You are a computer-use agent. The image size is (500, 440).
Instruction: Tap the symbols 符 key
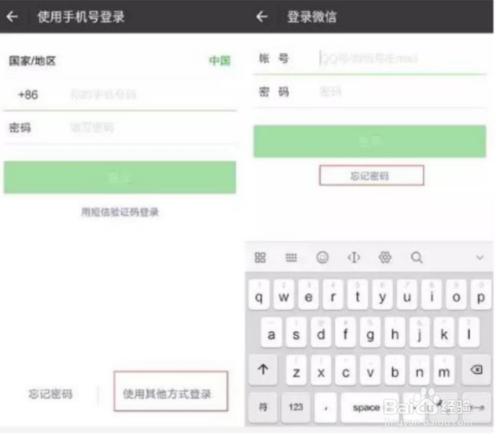point(263,407)
